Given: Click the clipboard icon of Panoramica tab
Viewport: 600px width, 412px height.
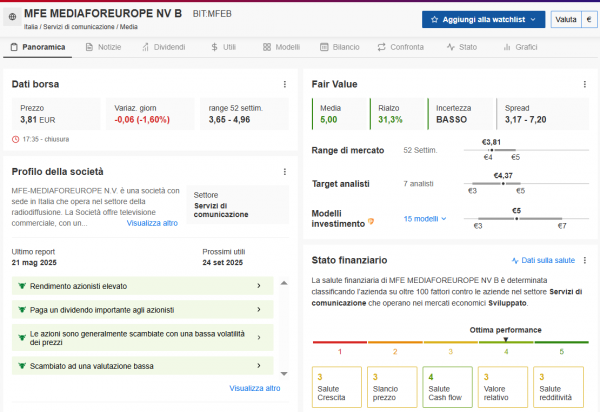Looking at the screenshot, I should (x=14, y=47).
